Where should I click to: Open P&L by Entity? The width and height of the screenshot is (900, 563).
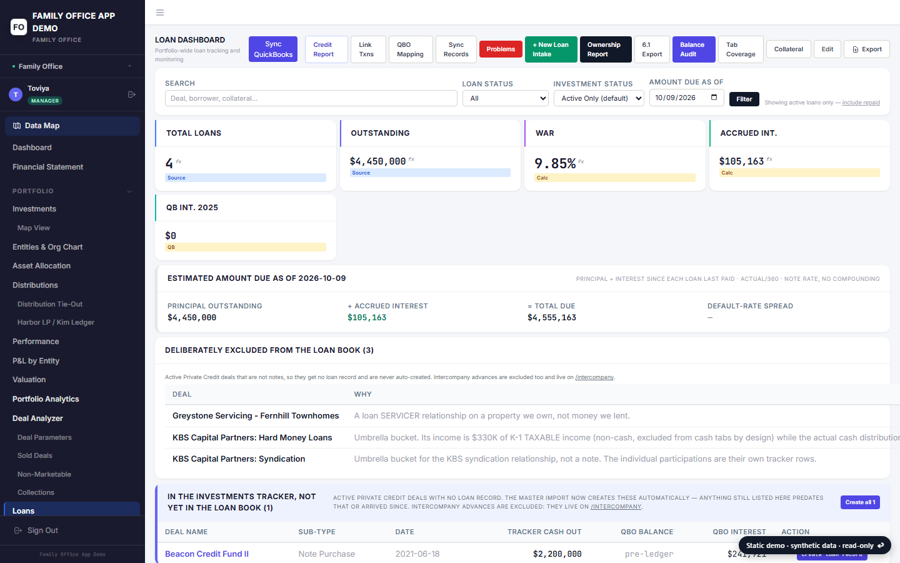tap(36, 361)
